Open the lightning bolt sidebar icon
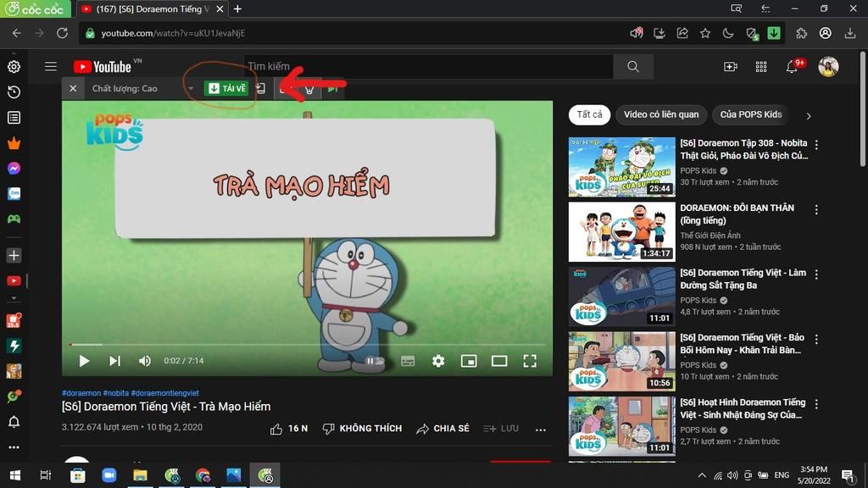Screen dimensions: 868x488 tap(14, 346)
